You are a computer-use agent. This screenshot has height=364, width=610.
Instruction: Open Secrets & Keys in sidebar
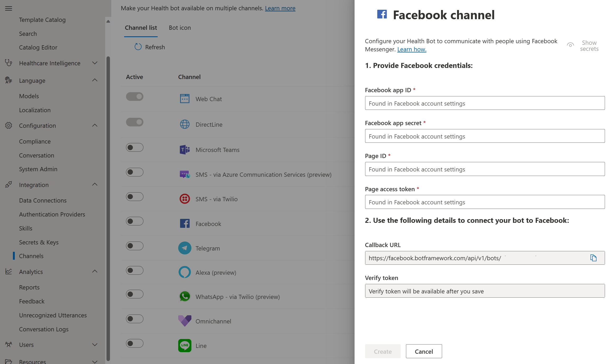point(39,242)
